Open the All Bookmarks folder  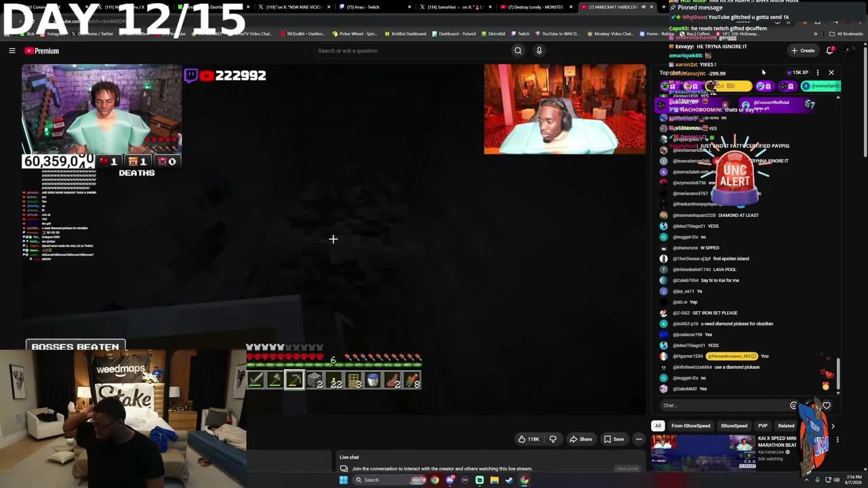pyautogui.click(x=846, y=34)
